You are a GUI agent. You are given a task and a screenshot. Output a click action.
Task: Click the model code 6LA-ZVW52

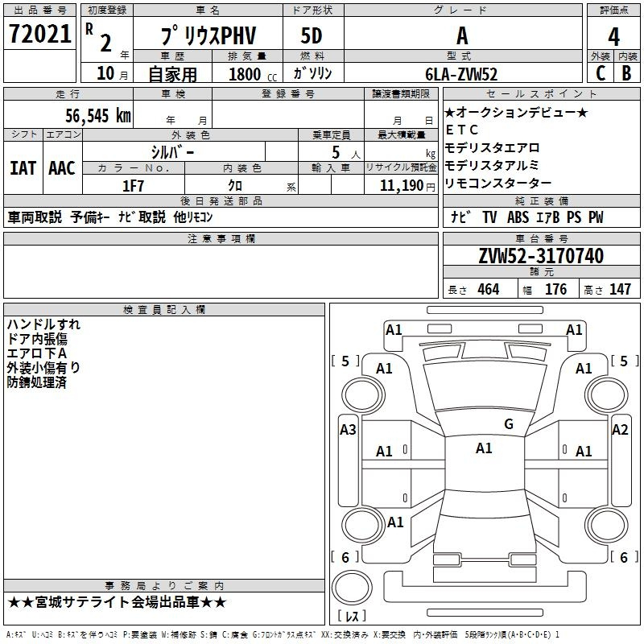coord(462,73)
